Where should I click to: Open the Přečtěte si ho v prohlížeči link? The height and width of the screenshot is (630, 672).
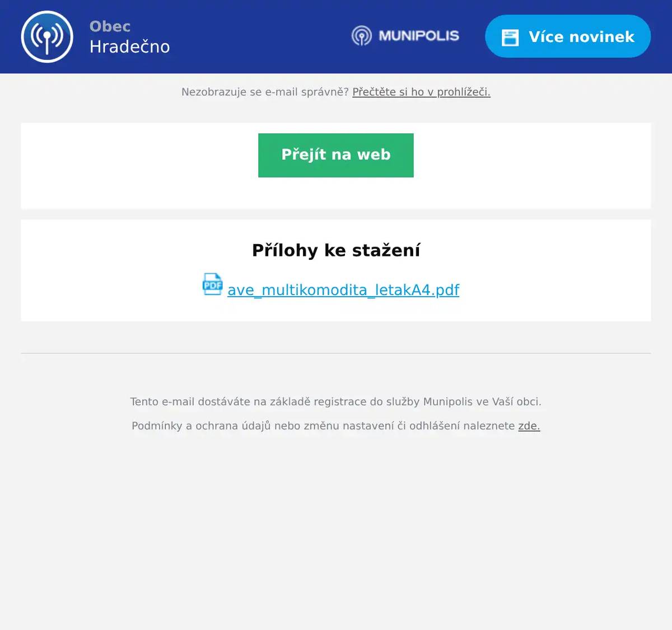[x=421, y=92]
